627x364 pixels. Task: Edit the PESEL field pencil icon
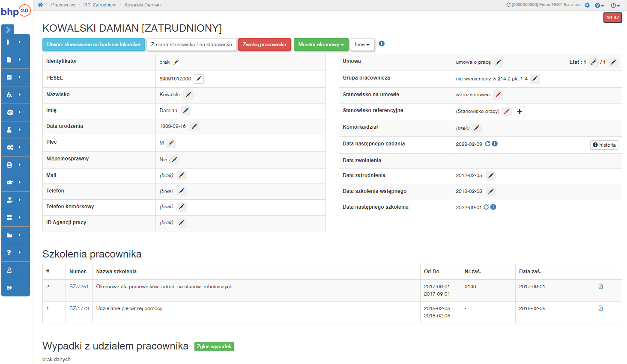(199, 79)
